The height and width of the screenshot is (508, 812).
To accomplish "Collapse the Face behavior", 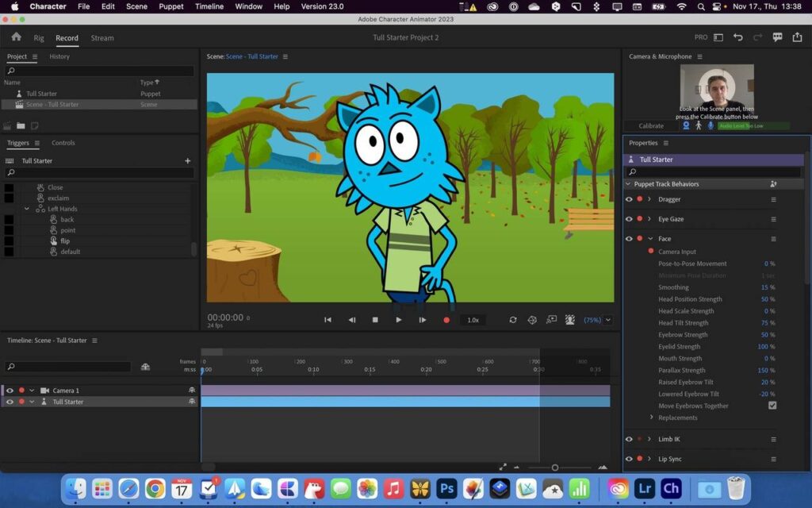I will pyautogui.click(x=650, y=238).
